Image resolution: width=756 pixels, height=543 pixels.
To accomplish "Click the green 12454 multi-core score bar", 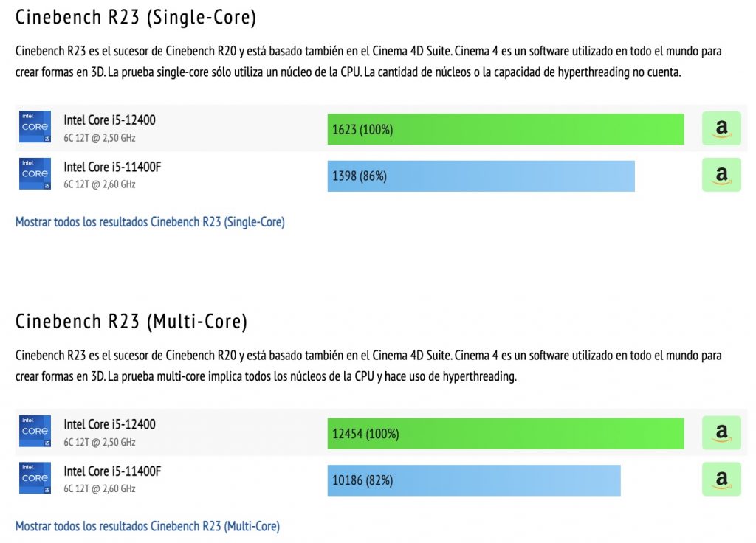I will (x=506, y=434).
